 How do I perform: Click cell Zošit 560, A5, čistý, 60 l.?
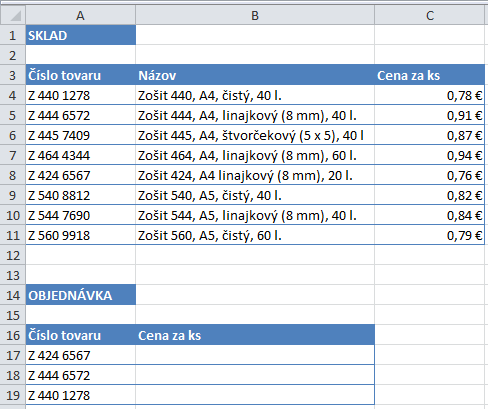tap(255, 235)
